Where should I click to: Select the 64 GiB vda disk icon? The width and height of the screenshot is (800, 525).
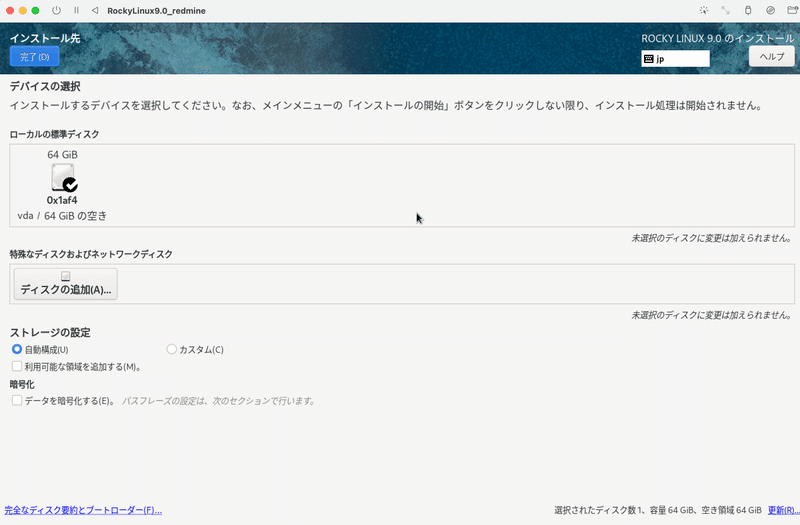coord(63,178)
